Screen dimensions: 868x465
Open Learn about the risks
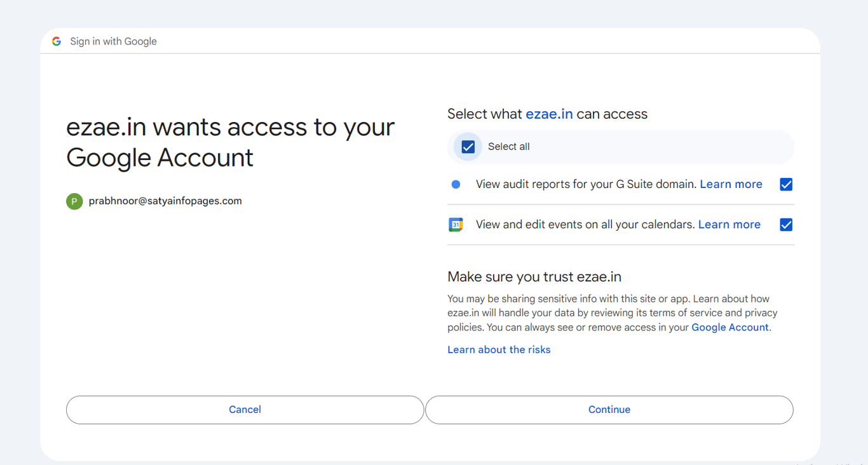(499, 349)
